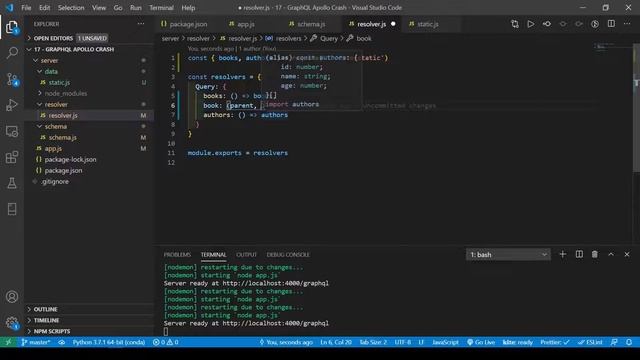Open the Selection menu

[x=71, y=8]
